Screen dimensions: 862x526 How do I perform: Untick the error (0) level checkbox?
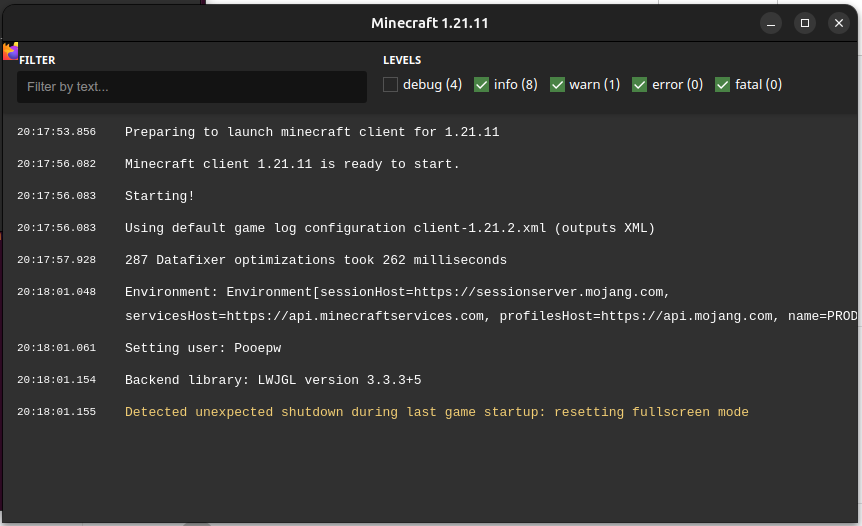(x=639, y=85)
